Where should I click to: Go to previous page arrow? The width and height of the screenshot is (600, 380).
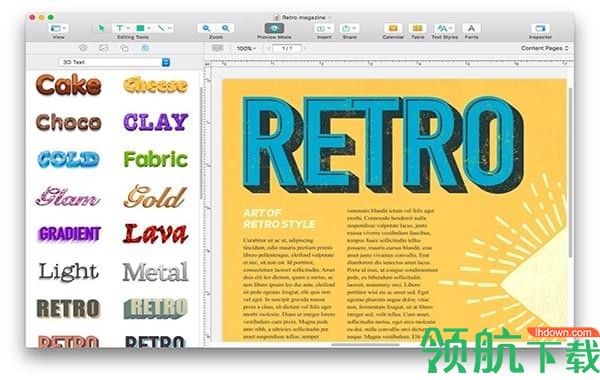pos(269,49)
